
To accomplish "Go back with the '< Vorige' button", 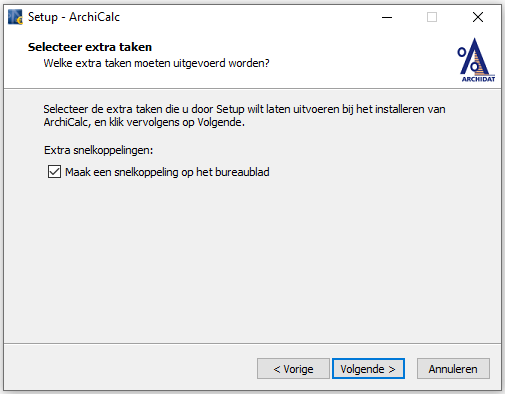I will click(293, 369).
